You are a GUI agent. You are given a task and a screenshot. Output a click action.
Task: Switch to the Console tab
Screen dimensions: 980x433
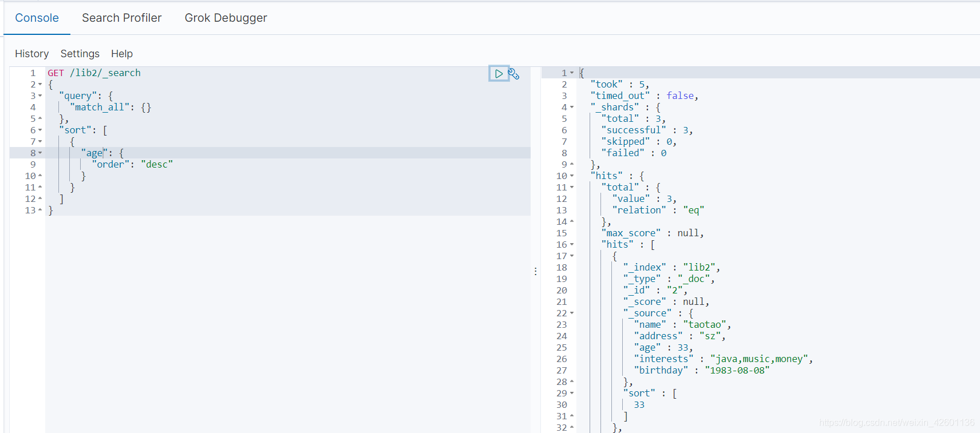[37, 18]
